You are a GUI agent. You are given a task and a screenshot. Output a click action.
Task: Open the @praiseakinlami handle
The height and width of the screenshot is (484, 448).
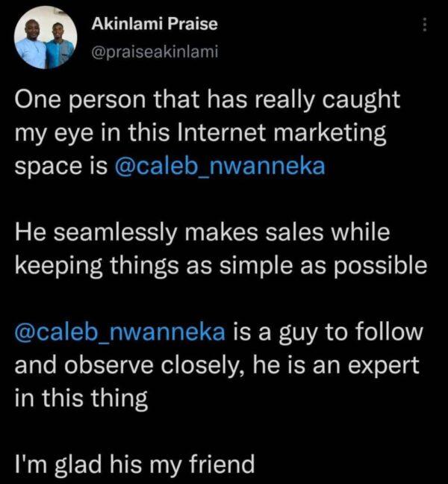pyautogui.click(x=155, y=52)
